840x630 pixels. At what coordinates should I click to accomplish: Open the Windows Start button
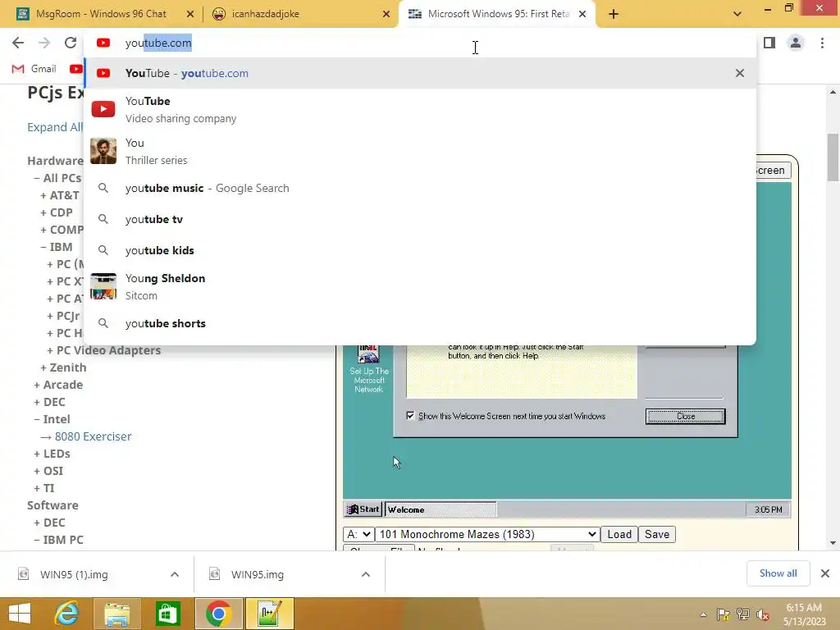pos(20,614)
